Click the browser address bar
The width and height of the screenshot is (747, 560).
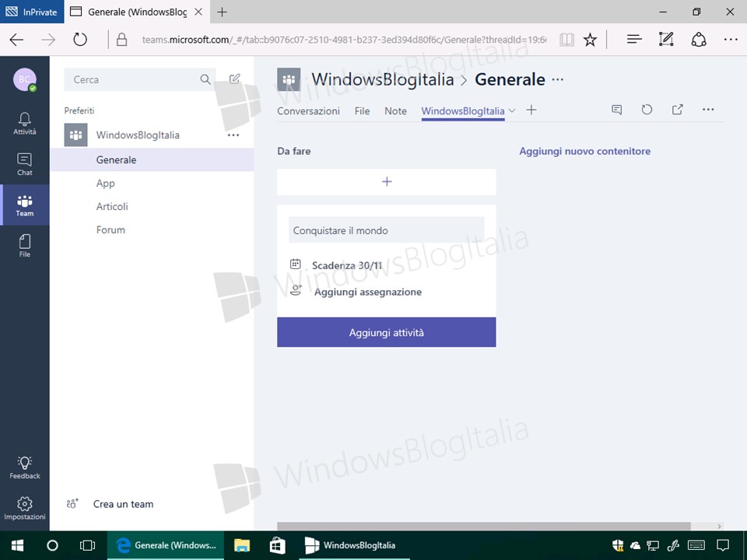pyautogui.click(x=344, y=40)
